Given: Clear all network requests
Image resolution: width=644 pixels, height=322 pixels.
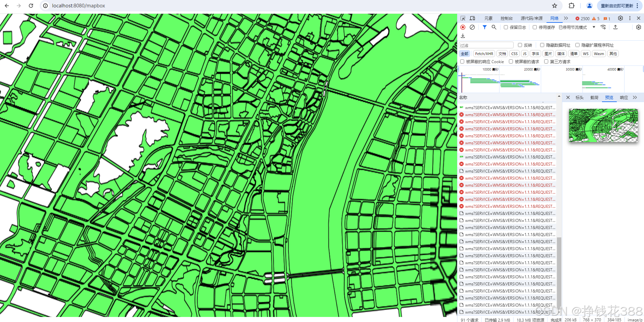Looking at the screenshot, I should 472,27.
